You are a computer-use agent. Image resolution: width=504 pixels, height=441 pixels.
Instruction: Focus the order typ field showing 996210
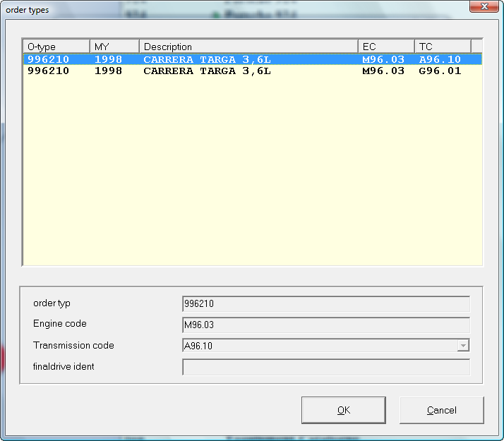[326, 303]
